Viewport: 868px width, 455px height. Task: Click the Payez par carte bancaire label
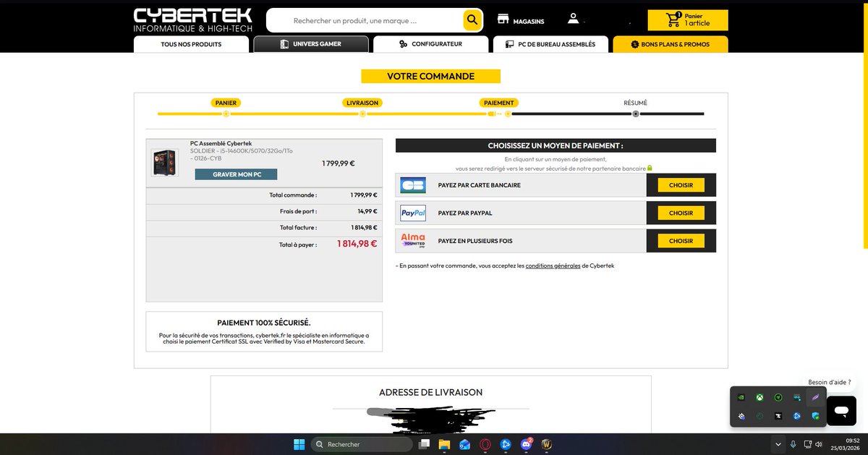(x=479, y=185)
